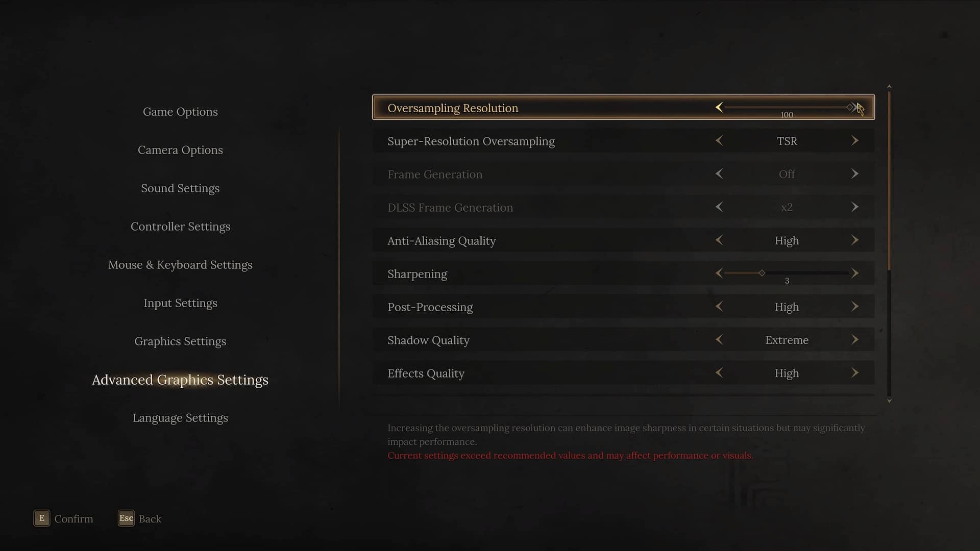Open Sound Settings section

(x=180, y=188)
